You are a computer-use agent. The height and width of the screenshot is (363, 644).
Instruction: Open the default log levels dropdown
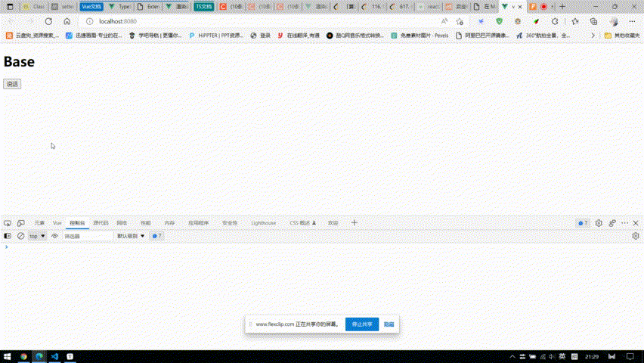click(x=131, y=236)
